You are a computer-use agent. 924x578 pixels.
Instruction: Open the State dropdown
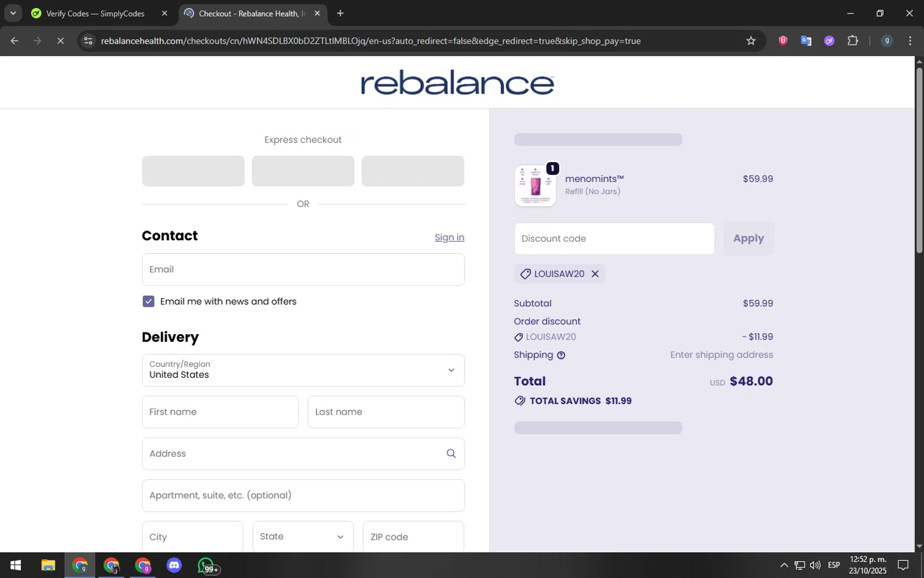click(x=303, y=537)
